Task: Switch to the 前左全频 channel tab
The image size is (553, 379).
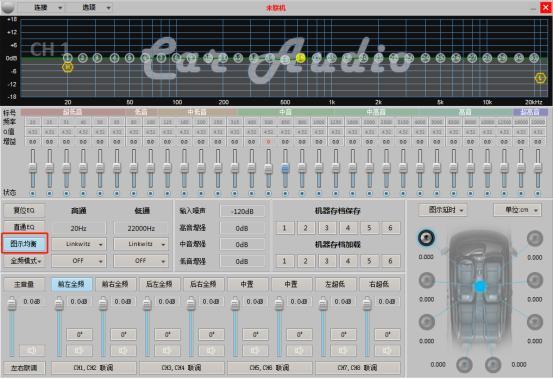Action: [72, 284]
